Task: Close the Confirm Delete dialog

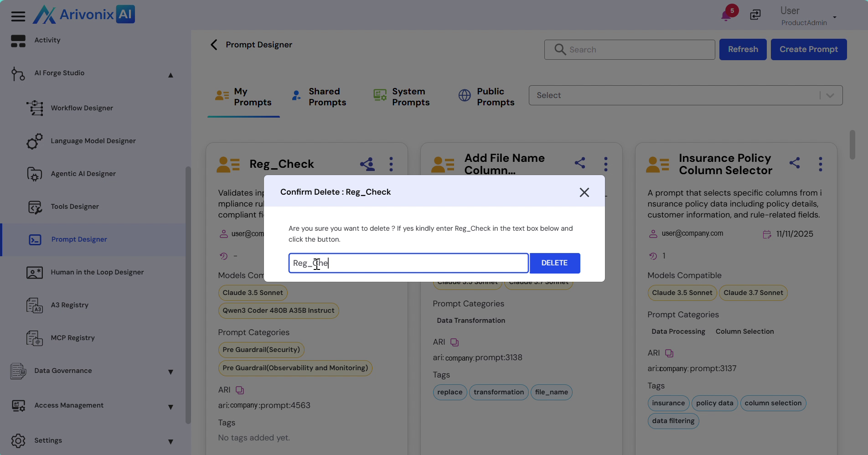Action: coord(584,192)
